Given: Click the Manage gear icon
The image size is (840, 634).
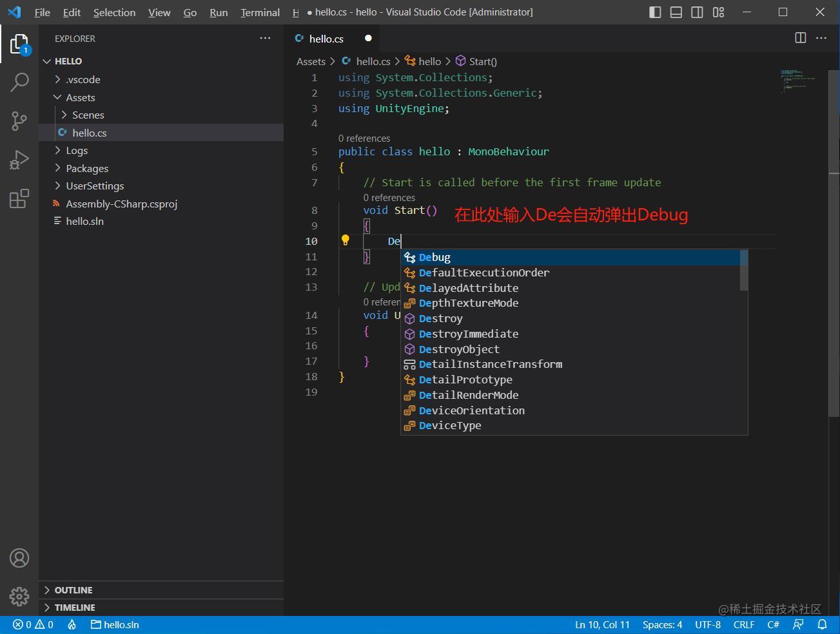Looking at the screenshot, I should [19, 597].
